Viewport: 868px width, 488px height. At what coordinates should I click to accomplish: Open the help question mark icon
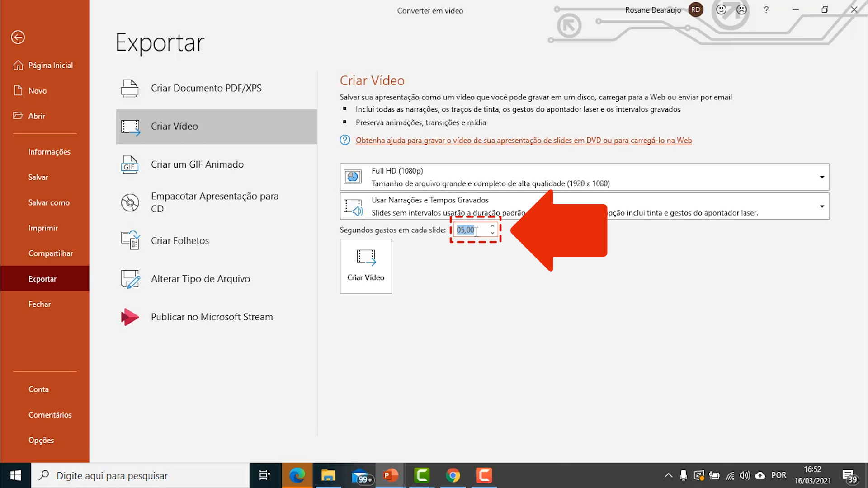(766, 10)
